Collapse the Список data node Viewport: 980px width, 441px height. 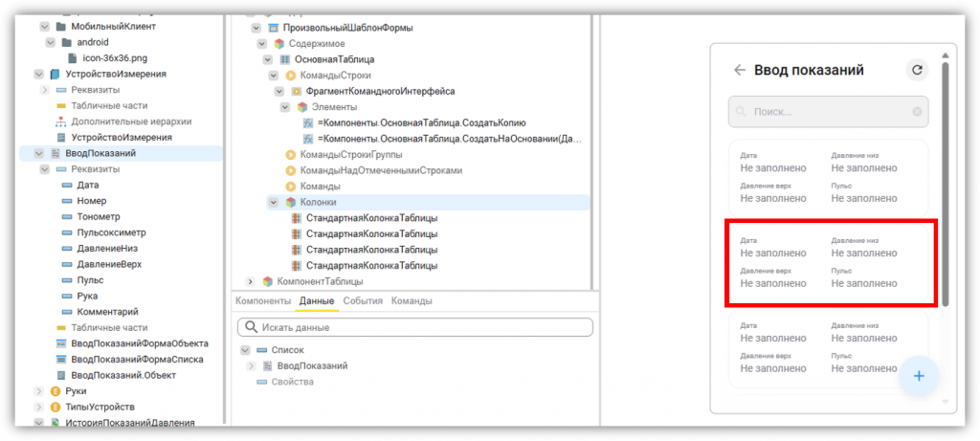(x=244, y=350)
